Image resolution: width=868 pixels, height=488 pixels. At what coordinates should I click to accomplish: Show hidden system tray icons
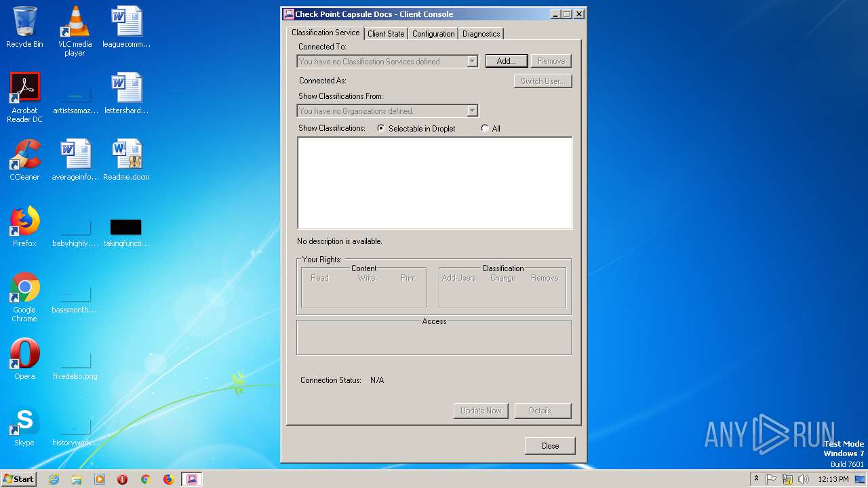(x=756, y=479)
